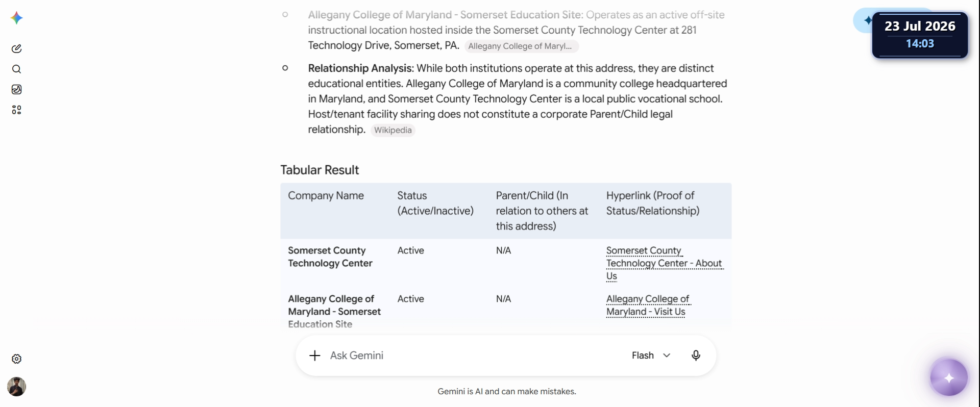Open the Gems grid icon
This screenshot has height=407, width=980.
(16, 110)
